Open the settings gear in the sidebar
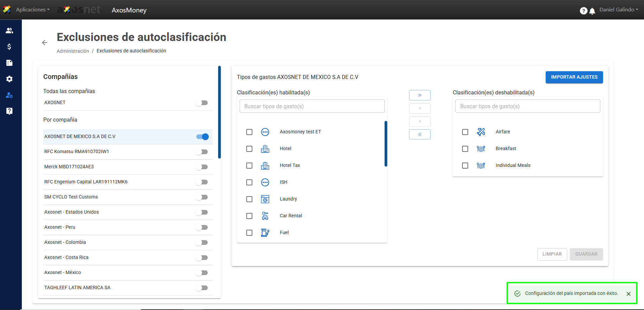This screenshot has height=310, width=644. click(9, 79)
